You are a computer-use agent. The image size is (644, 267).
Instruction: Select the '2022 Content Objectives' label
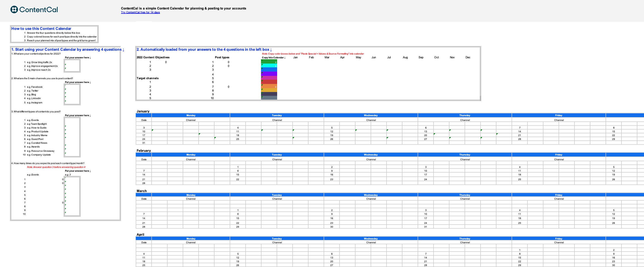(x=153, y=57)
